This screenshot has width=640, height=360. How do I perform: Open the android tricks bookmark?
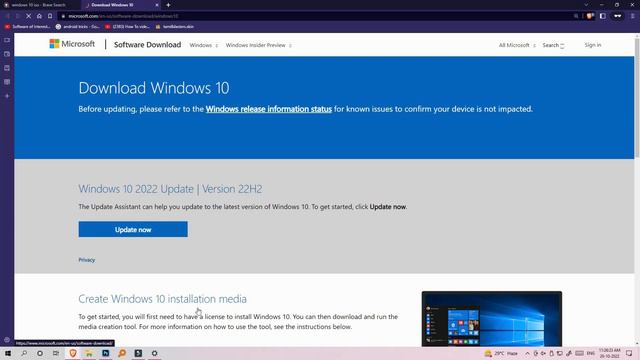[78, 27]
